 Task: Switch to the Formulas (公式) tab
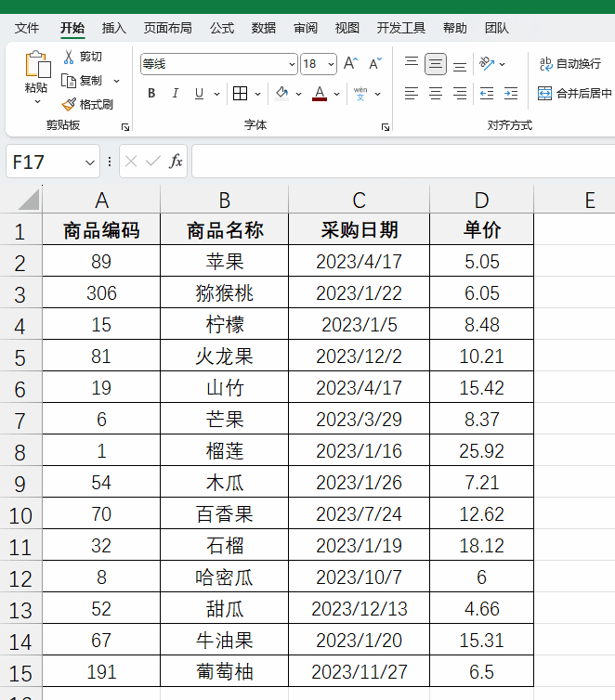click(222, 28)
